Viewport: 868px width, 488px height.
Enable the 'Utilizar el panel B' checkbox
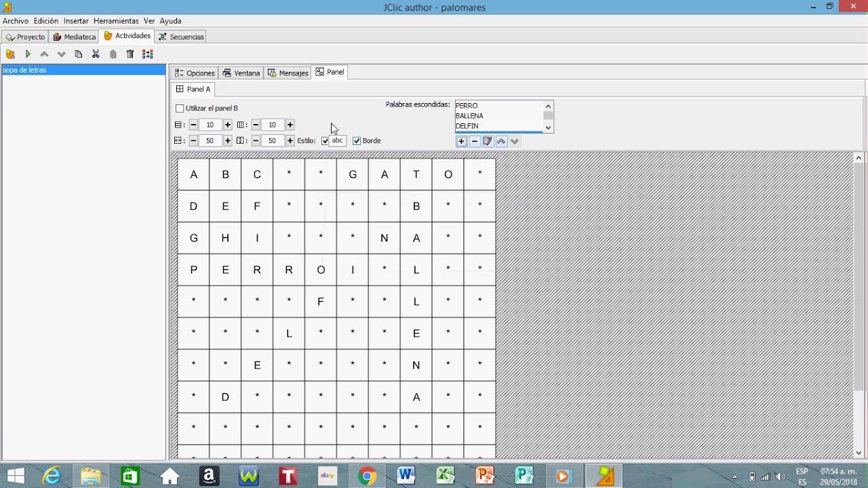(x=180, y=108)
